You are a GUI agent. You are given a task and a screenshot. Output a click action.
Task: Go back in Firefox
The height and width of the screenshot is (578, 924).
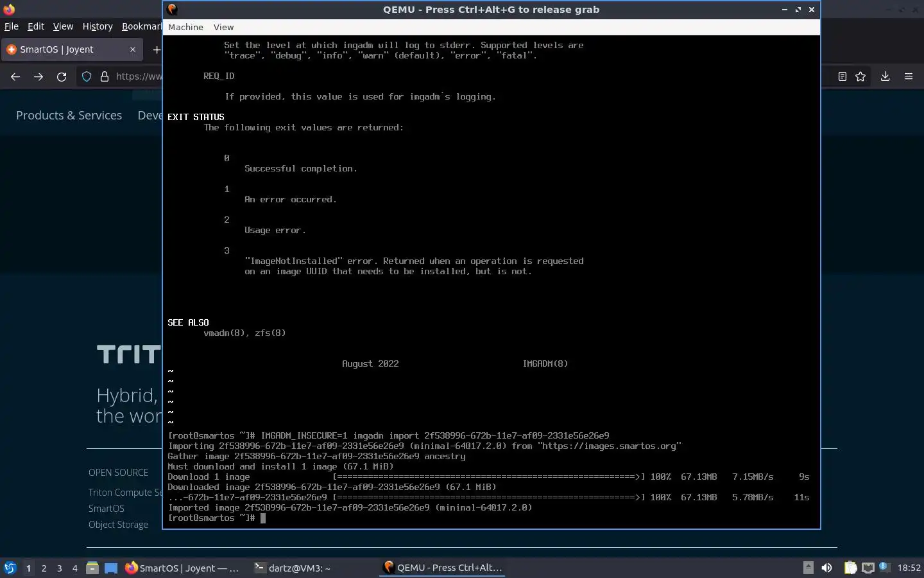[15, 76]
